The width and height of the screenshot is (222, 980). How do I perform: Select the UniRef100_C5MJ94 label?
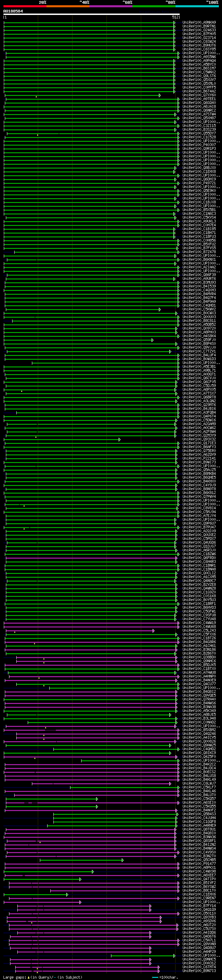(199, 512)
